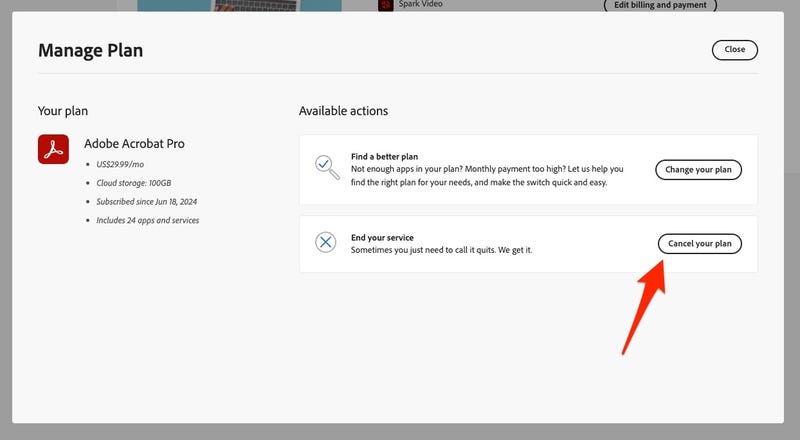Image resolution: width=800 pixels, height=440 pixels.
Task: Close the Manage Plan dialog
Action: point(734,49)
